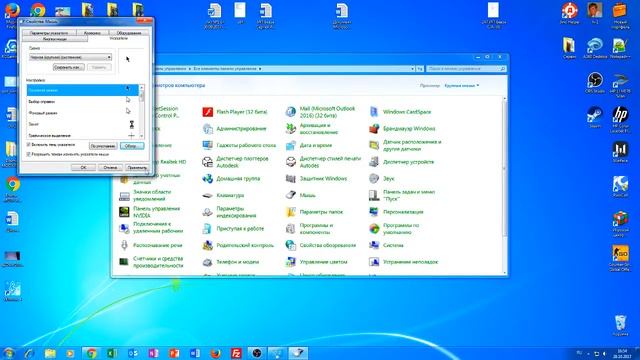
Task: Open Диспетчер устройств item
Action: (402, 162)
